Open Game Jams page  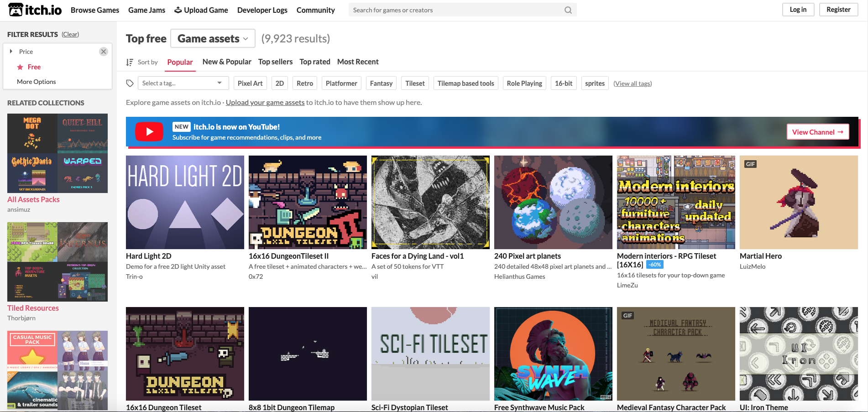[x=147, y=10]
